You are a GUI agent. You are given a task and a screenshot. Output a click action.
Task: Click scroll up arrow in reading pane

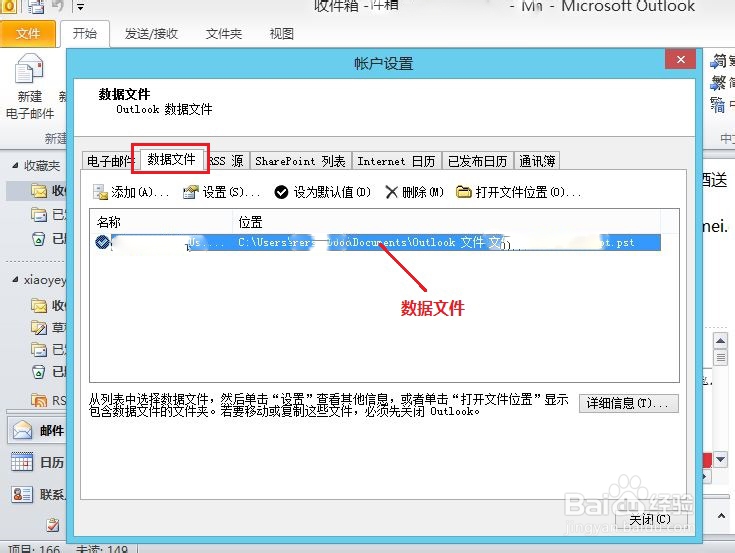(x=720, y=340)
